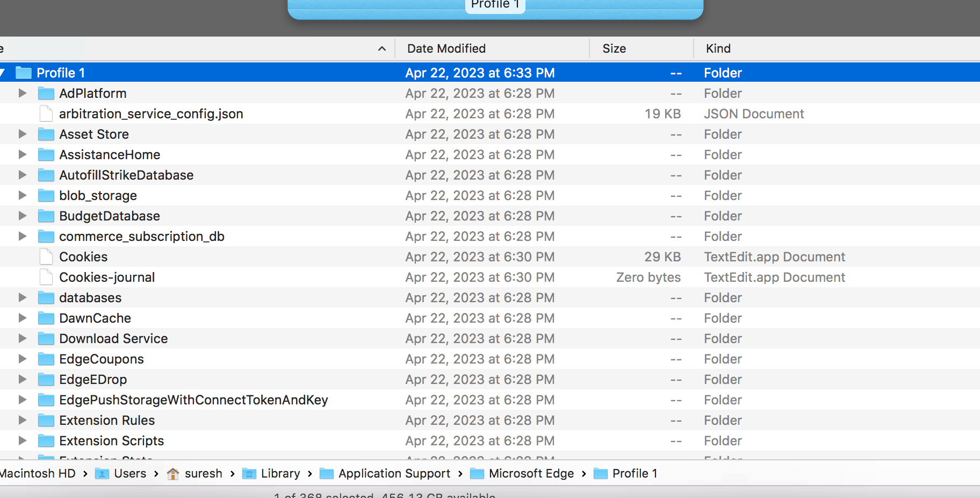Screen dimensions: 980x498
Task: Go to Profile 1 in the path bar
Action: click(635, 474)
